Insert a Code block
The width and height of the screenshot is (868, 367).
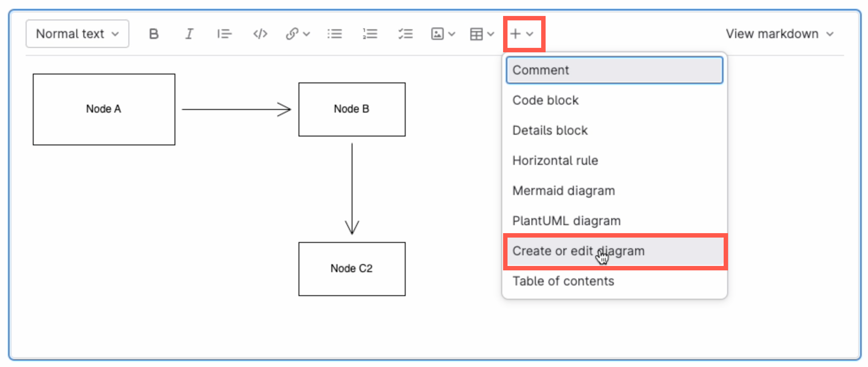(545, 100)
